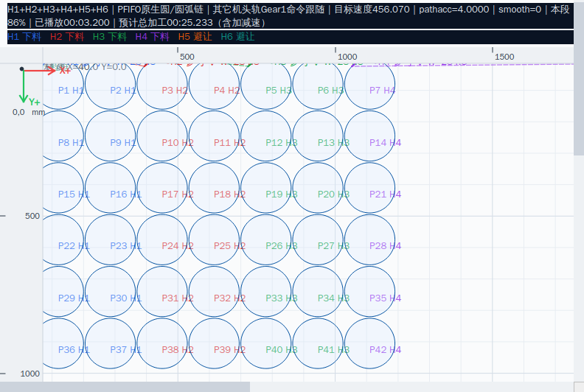Click the 预计总加工00:25.233 estimate text
584x392 pixels.
pyautogui.click(x=166, y=23)
